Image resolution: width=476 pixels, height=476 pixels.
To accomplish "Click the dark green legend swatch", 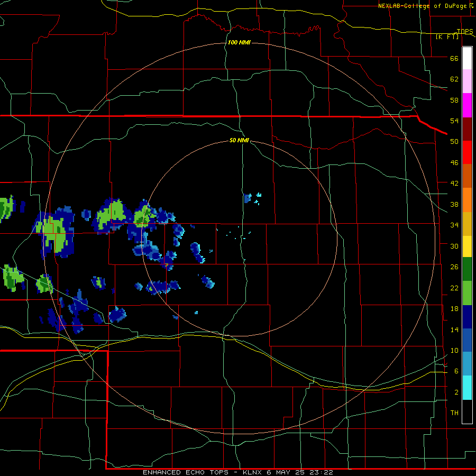I will (x=467, y=269).
